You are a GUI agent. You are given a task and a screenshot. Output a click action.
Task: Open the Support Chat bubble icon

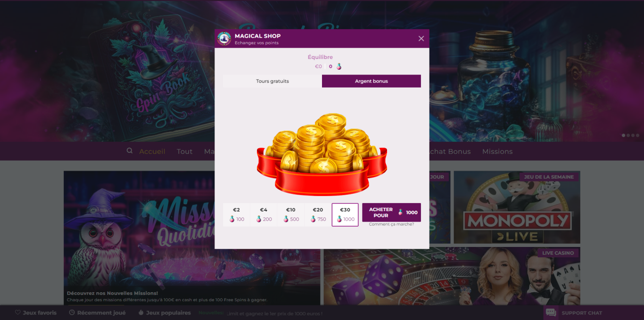click(x=551, y=312)
